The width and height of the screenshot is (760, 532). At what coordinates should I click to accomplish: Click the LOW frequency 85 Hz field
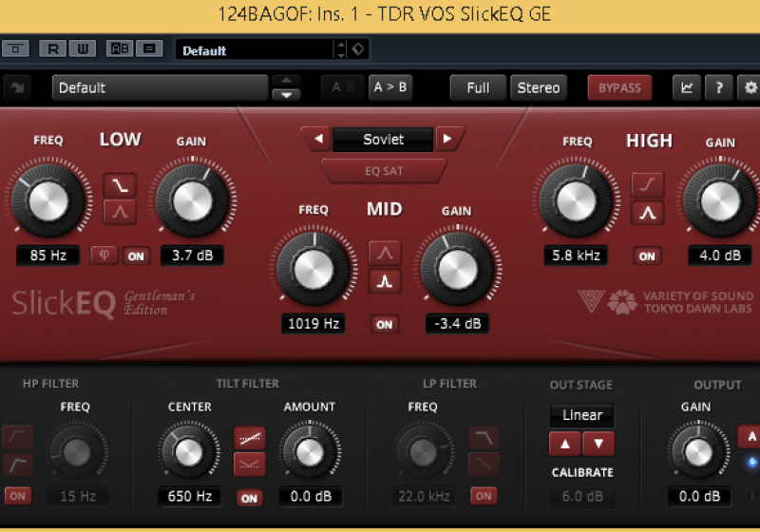click(x=48, y=256)
